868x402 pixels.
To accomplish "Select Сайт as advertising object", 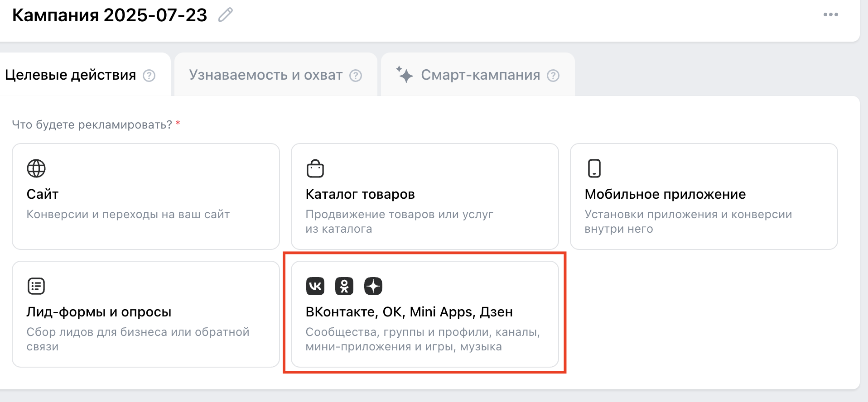I will click(x=146, y=196).
